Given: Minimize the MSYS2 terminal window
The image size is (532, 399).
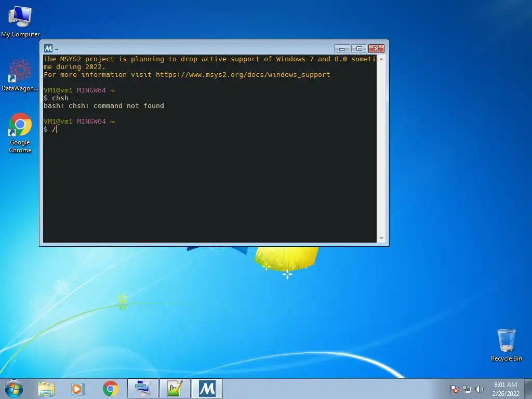Looking at the screenshot, I should coord(342,49).
